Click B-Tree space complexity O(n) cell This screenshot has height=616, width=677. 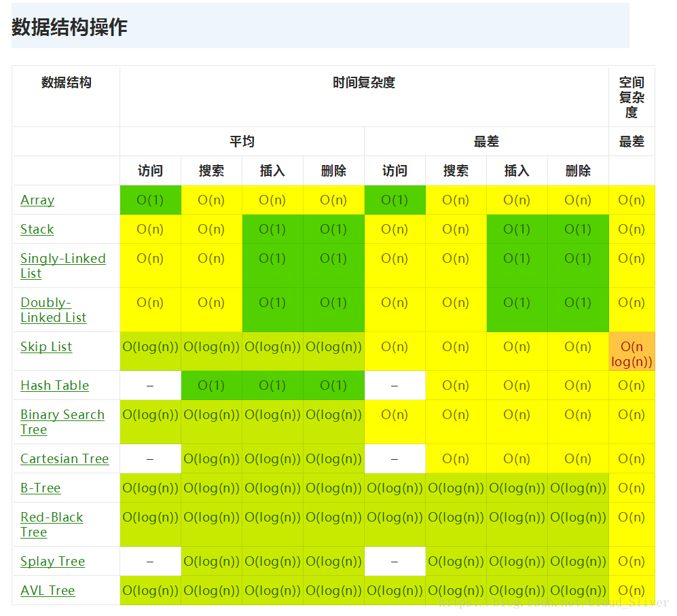click(x=632, y=488)
